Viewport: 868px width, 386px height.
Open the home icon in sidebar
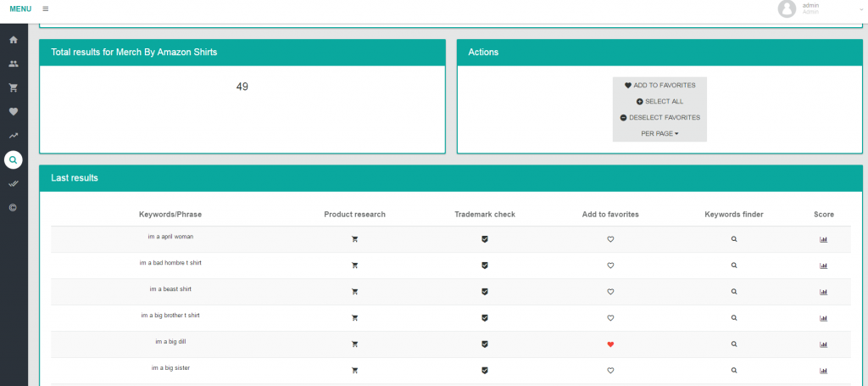tap(14, 40)
